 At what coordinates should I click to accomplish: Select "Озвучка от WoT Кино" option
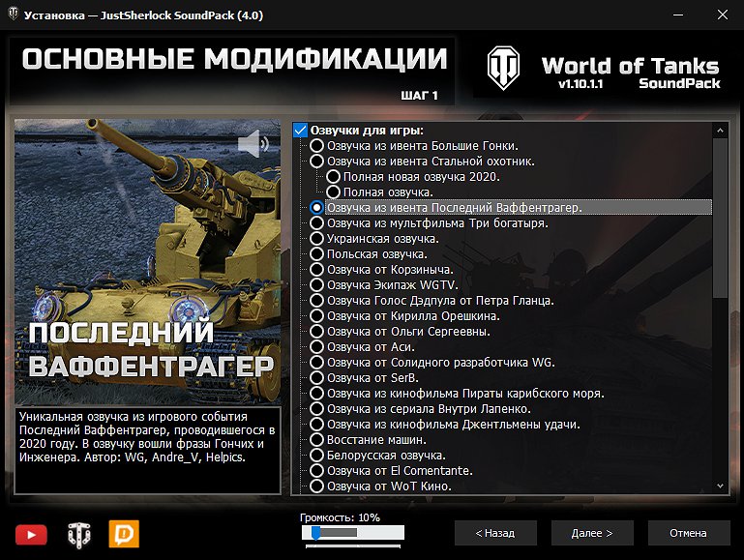pyautogui.click(x=317, y=486)
